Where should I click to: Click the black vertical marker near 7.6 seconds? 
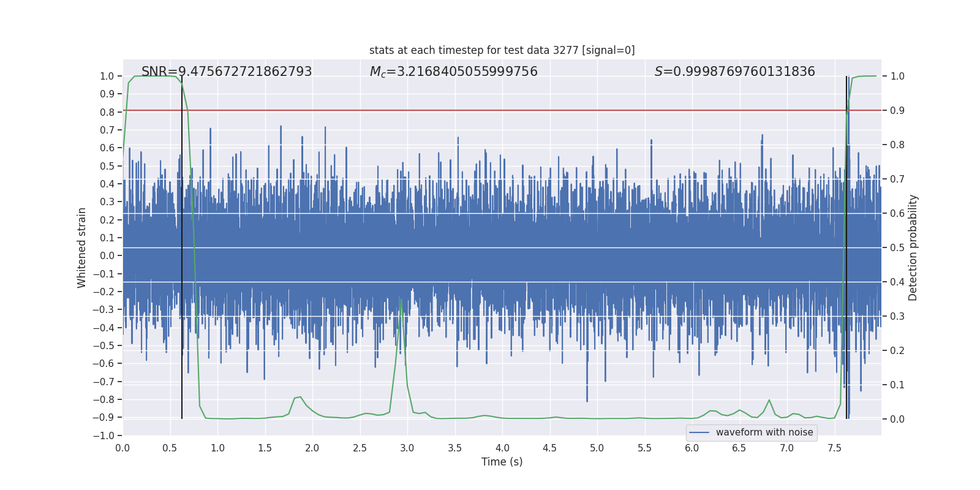click(x=846, y=245)
